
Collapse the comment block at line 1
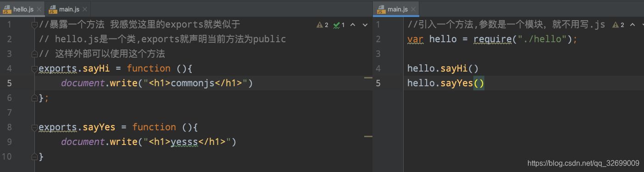click(x=34, y=25)
